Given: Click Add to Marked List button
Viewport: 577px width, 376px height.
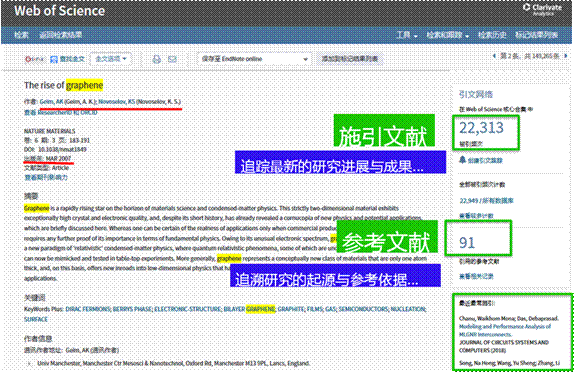Looking at the screenshot, I should (x=350, y=59).
